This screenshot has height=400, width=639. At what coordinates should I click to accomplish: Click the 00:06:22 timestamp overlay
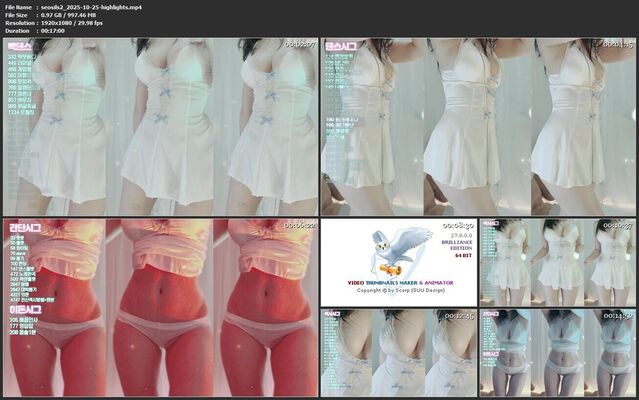[x=299, y=226]
